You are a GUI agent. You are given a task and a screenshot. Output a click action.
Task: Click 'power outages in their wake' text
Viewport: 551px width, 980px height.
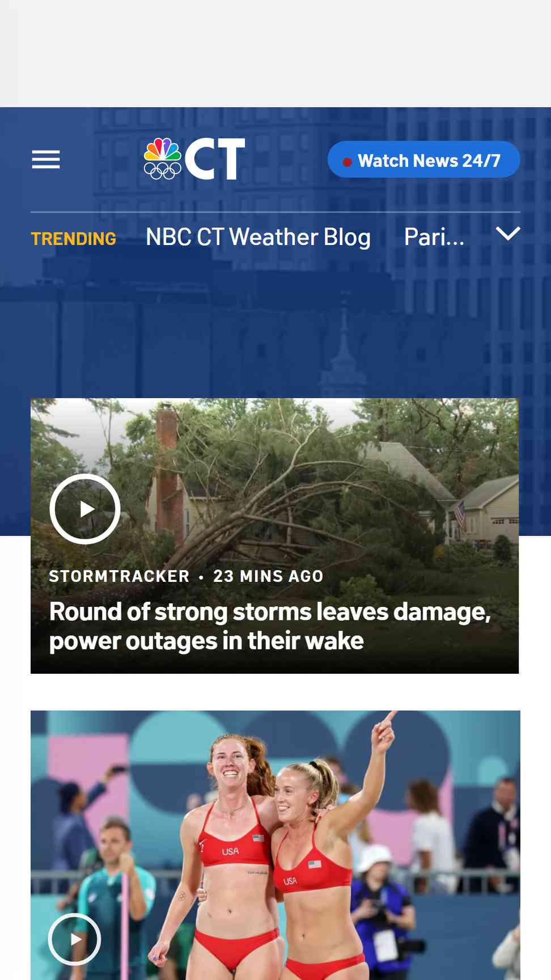point(206,641)
